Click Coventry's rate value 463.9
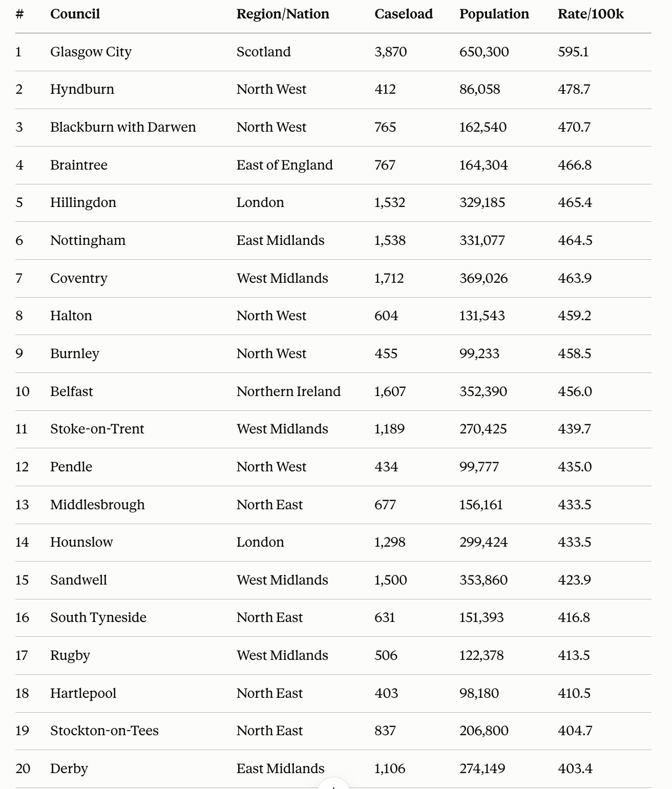The width and height of the screenshot is (672, 789). pyautogui.click(x=575, y=278)
